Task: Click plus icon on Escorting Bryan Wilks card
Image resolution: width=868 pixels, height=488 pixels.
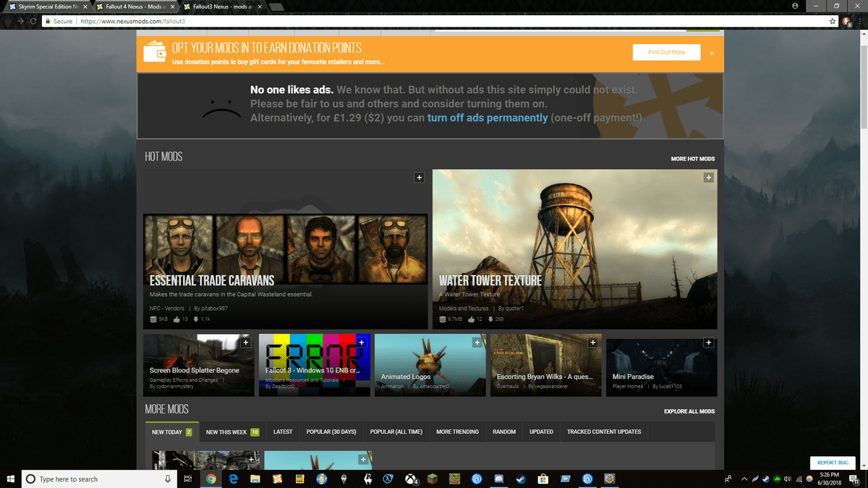Action: coord(592,342)
